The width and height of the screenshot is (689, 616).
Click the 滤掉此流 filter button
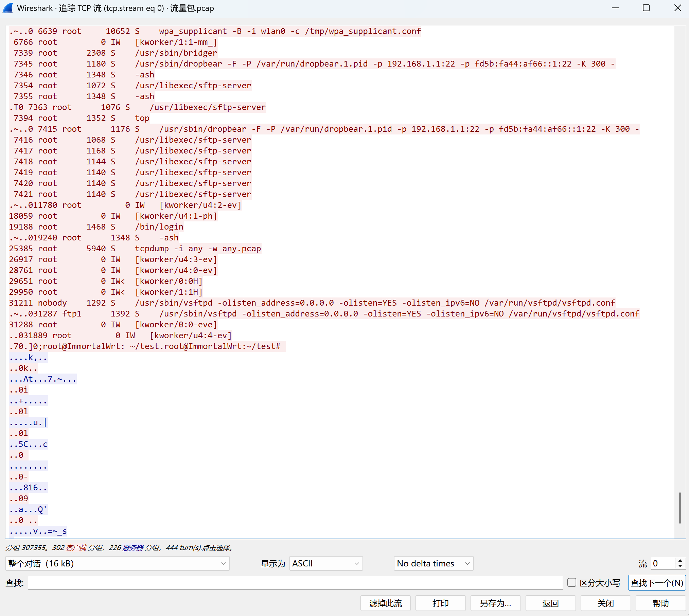[385, 603]
